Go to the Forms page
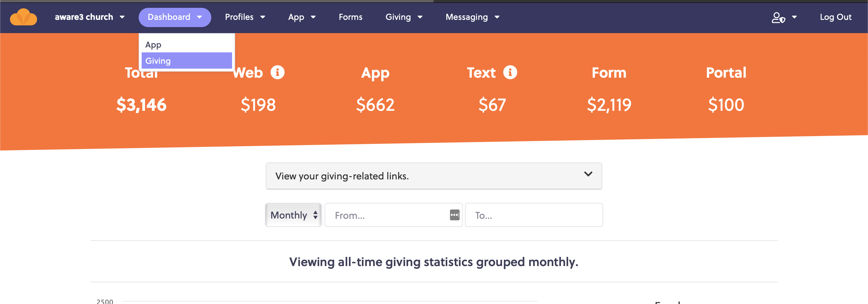This screenshot has width=868, height=304. pyautogui.click(x=351, y=17)
